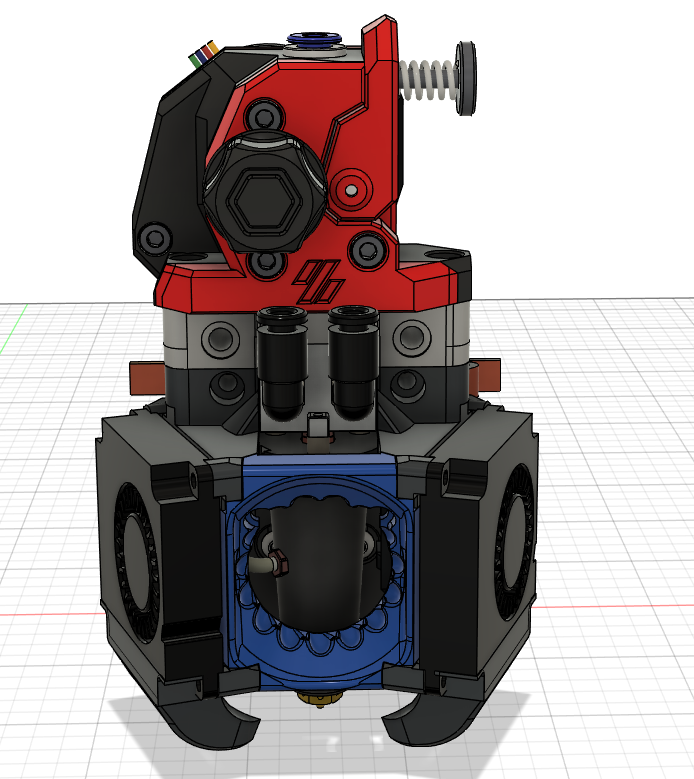Click left countersunk hole on grey block

click(x=221, y=338)
